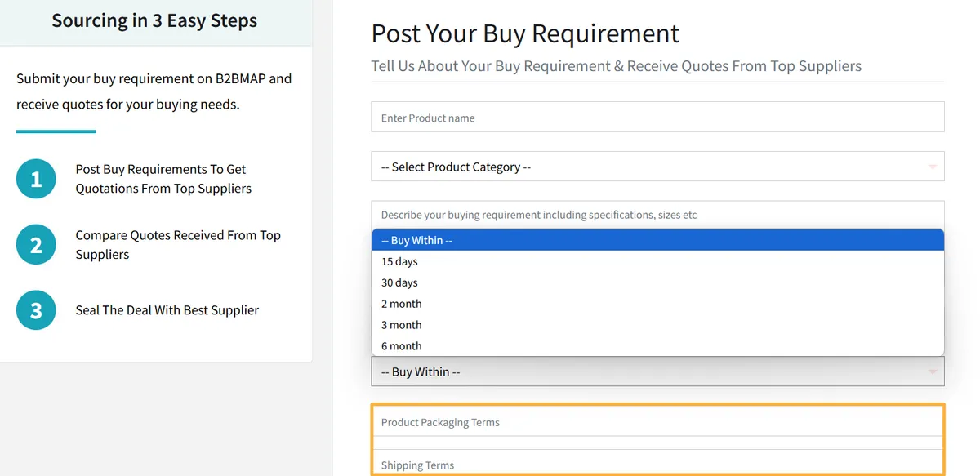Click the step 2 circle icon
The image size is (980, 476).
[x=36, y=245]
